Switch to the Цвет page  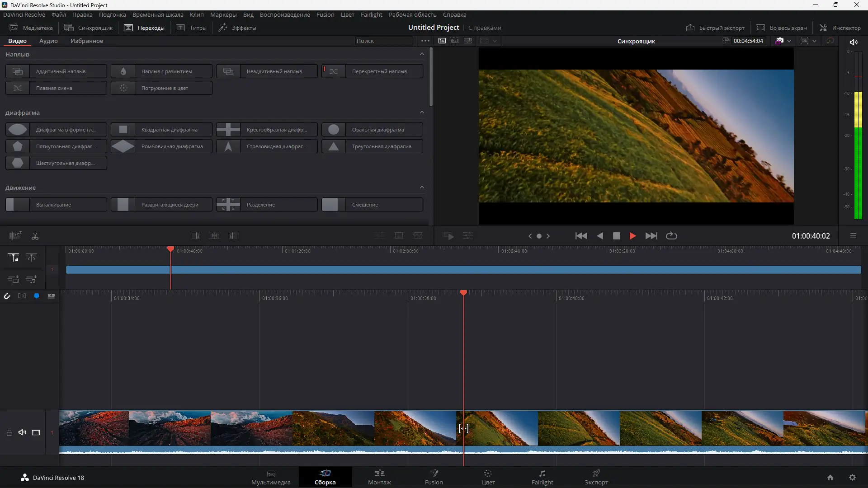[x=488, y=477]
